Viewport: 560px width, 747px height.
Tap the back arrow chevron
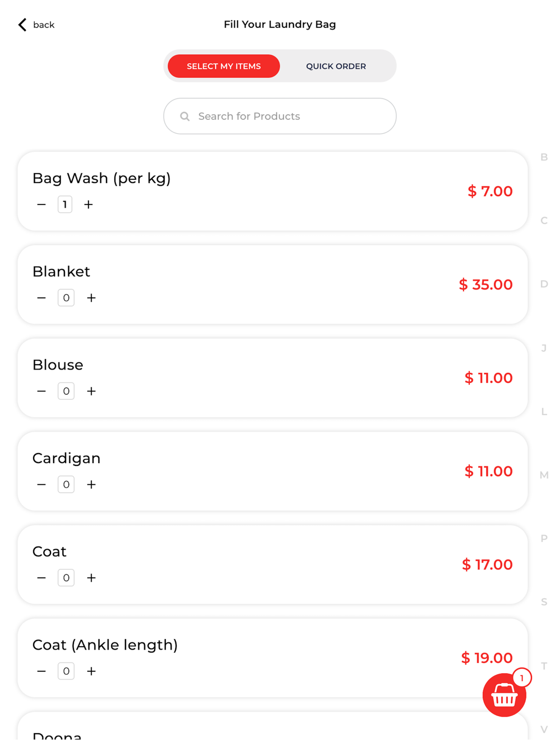22,25
